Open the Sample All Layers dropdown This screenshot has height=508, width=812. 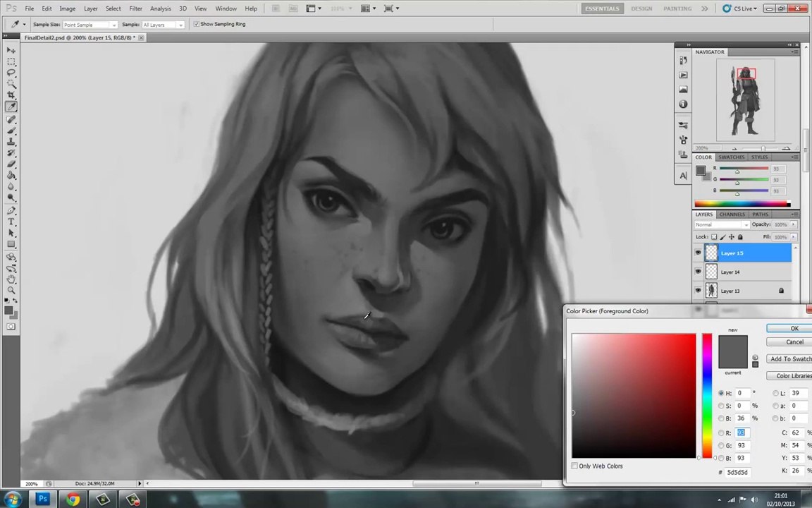pyautogui.click(x=163, y=25)
